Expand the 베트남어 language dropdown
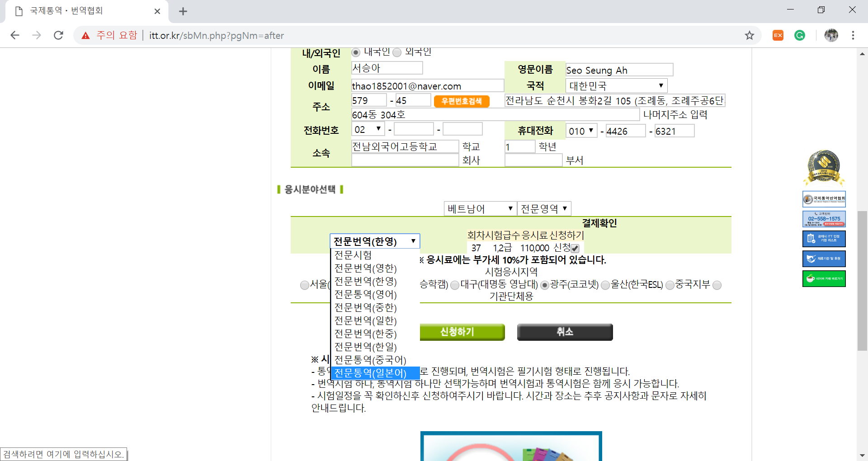This screenshot has width=868, height=461. tap(480, 208)
